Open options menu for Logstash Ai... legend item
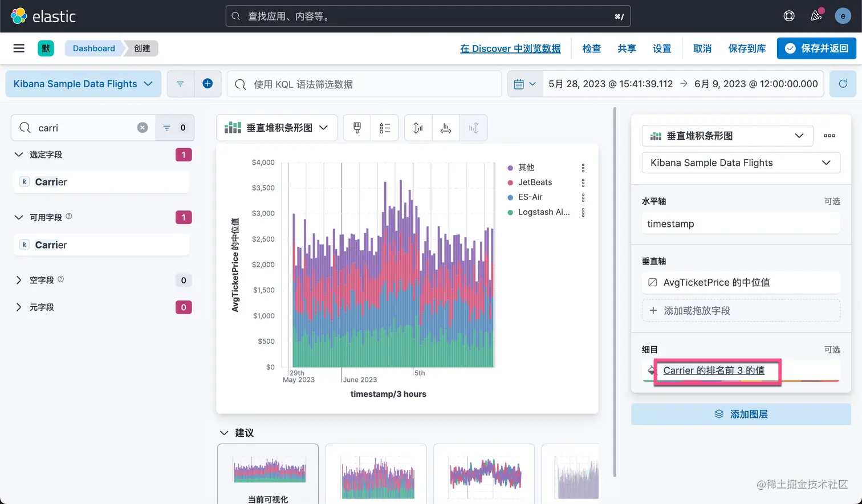Viewport: 862px width, 504px height. 583,212
